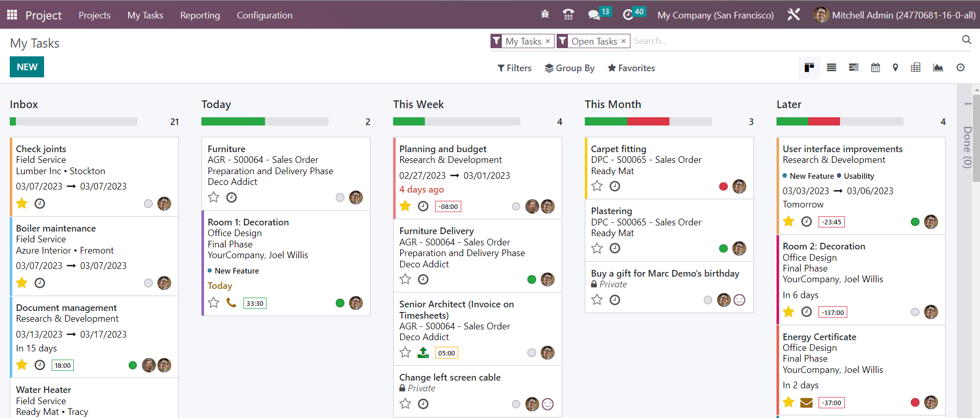
Task: Switch to graph view
Action: click(938, 68)
